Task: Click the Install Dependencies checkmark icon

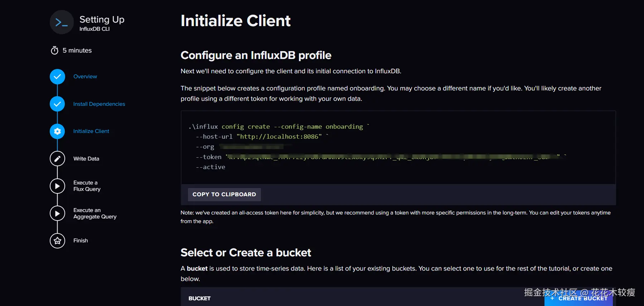Action: (x=57, y=104)
